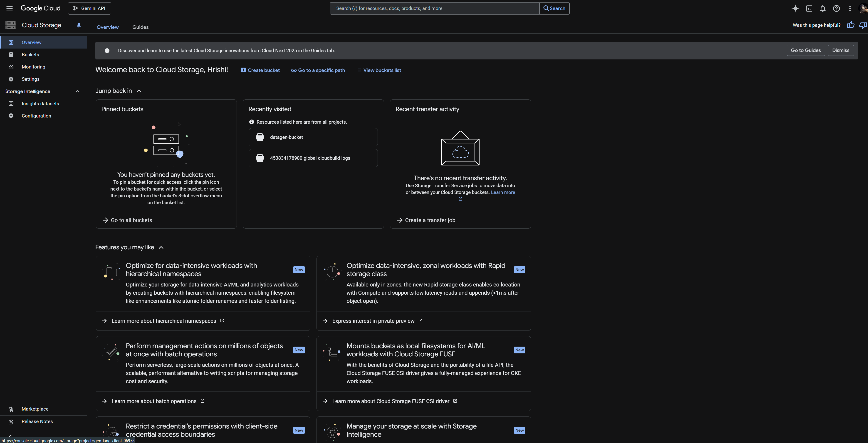Screen dimensions: 868x443
Task: Dismiss the Cloud Next announcement banner
Action: click(840, 51)
